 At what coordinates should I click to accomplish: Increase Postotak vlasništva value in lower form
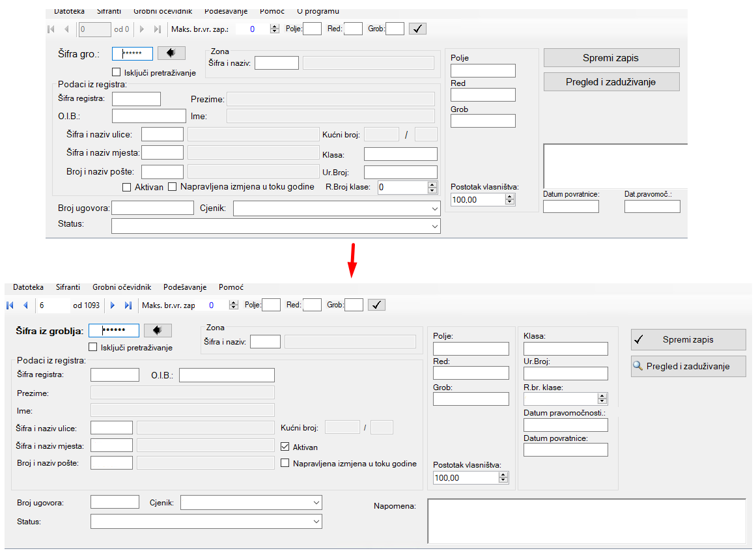tap(503, 475)
